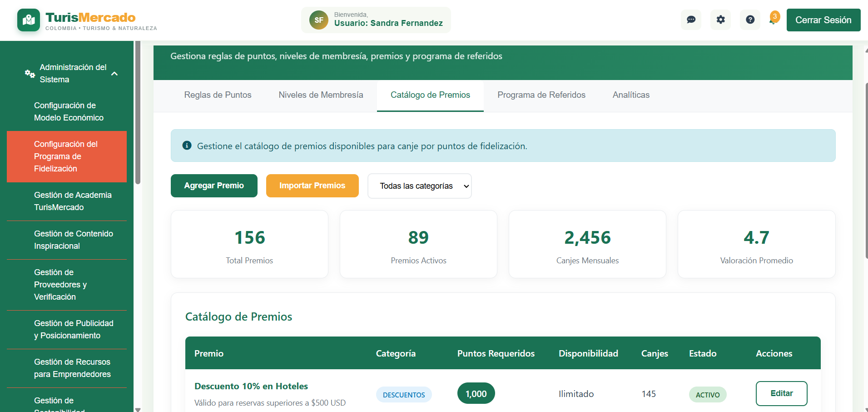Open the chat messages icon in header
Screen dimensions: 868x412
point(691,20)
